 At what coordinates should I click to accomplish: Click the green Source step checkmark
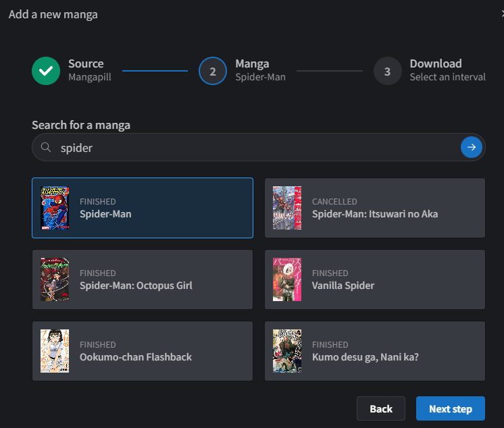tap(46, 71)
